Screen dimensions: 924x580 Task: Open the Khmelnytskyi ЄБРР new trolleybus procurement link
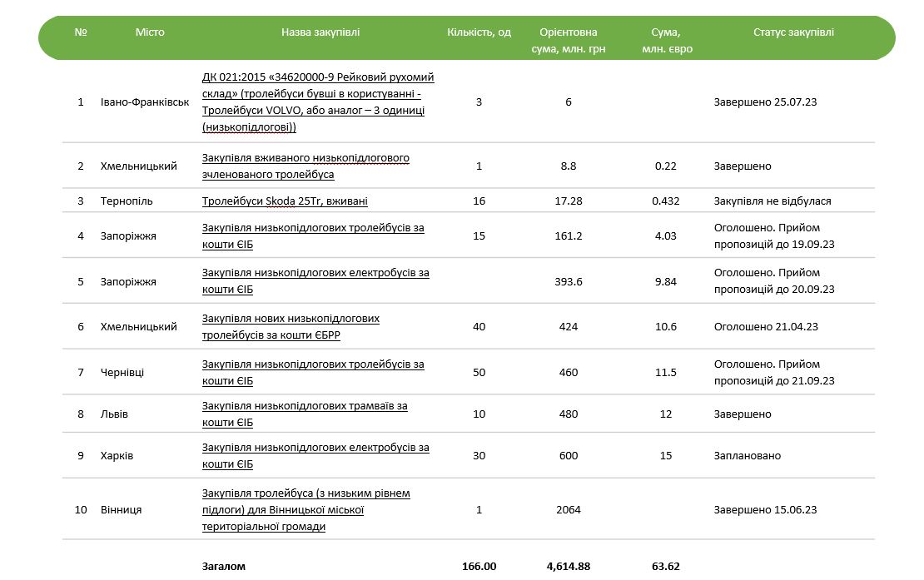tap(291, 326)
